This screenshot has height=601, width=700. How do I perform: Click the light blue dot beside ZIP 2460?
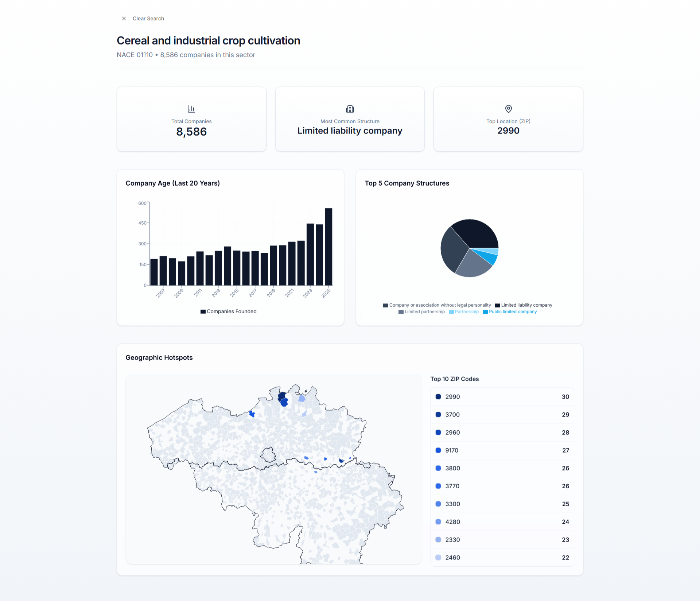tap(438, 557)
